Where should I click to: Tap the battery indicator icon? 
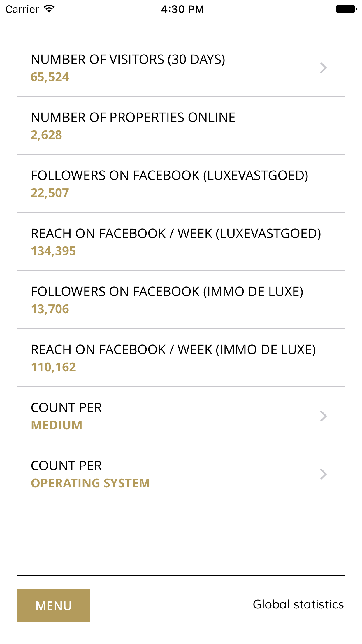click(x=346, y=9)
